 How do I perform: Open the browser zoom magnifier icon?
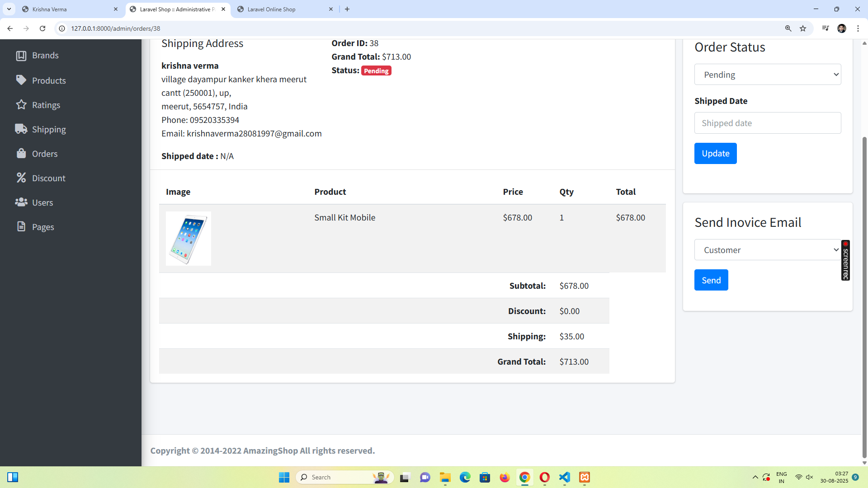[x=788, y=28]
